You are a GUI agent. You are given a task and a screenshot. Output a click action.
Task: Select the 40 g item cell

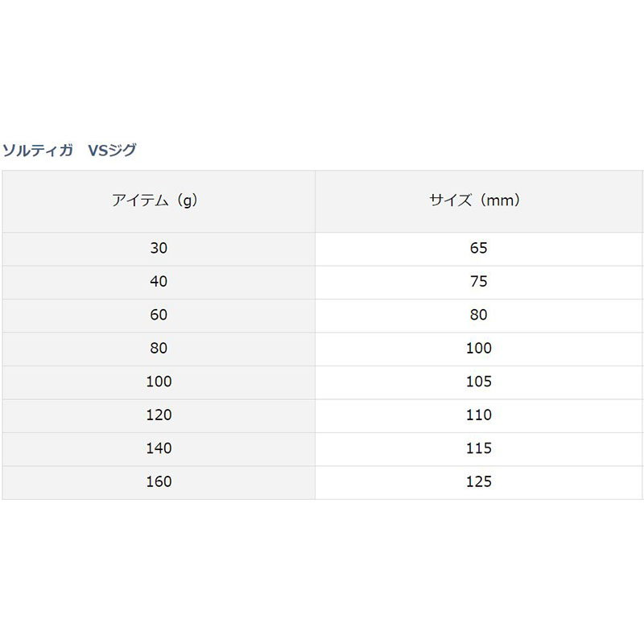[x=159, y=282]
